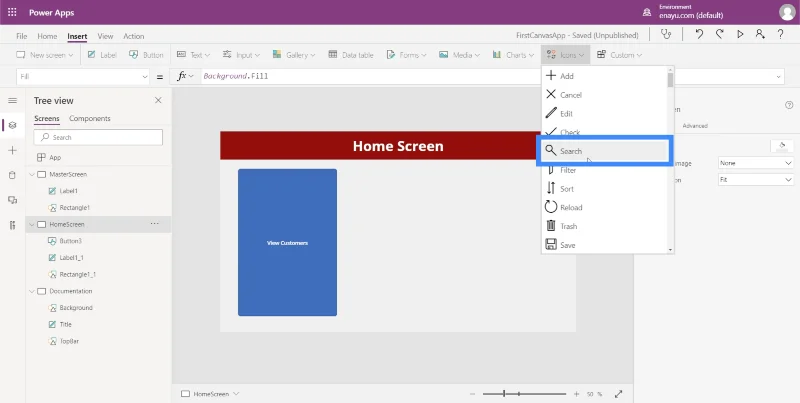Open the Advanced tools icon in sidebar

(x=12, y=225)
